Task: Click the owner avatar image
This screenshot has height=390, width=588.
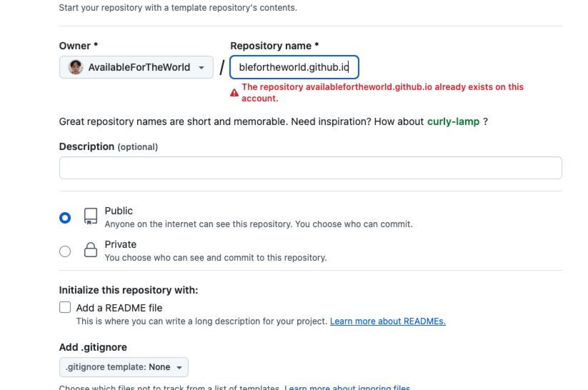Action: click(76, 67)
